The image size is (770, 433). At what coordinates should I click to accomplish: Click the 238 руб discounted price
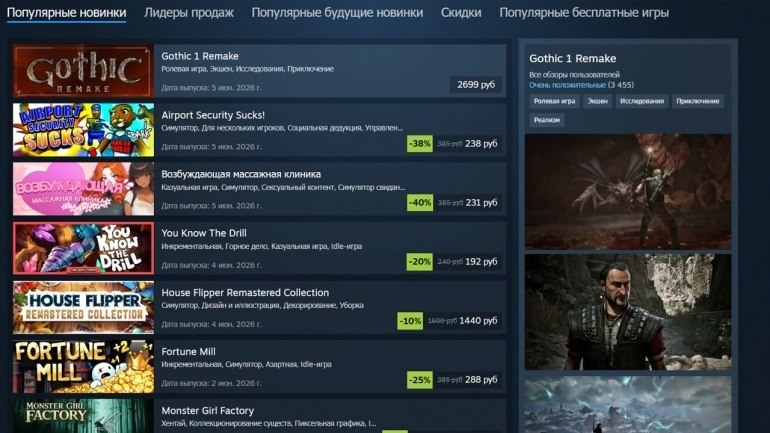[481, 143]
